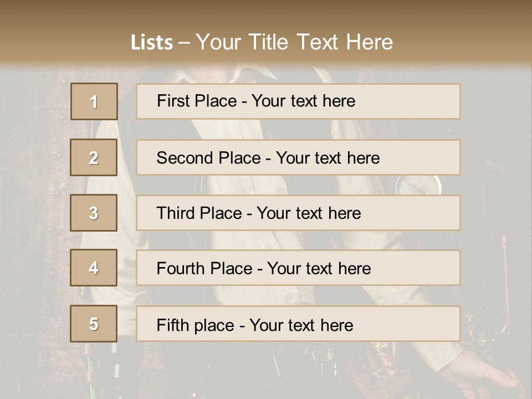Screen dimensions: 532x399
Task: Click 'Your text here' in First Place row
Action: (x=303, y=101)
